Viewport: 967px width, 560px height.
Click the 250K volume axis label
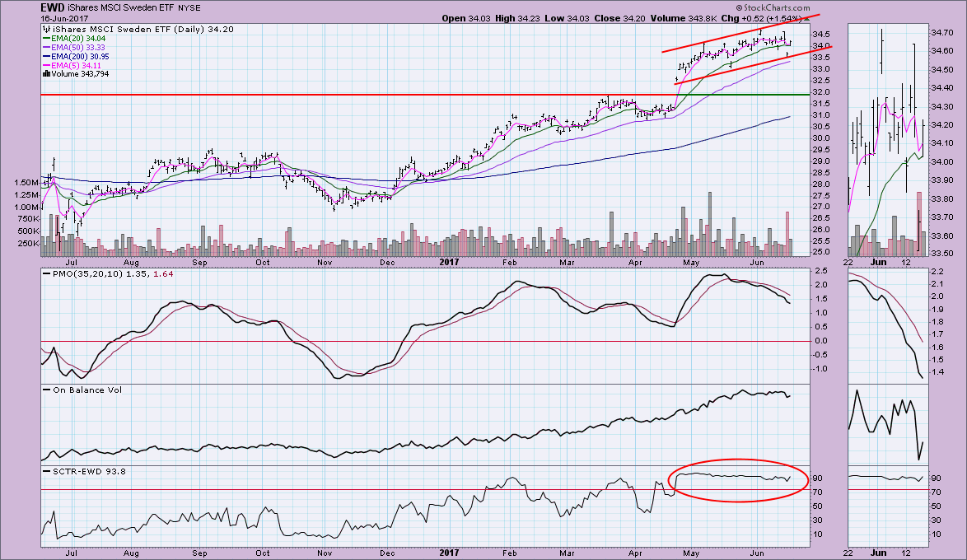(28, 244)
